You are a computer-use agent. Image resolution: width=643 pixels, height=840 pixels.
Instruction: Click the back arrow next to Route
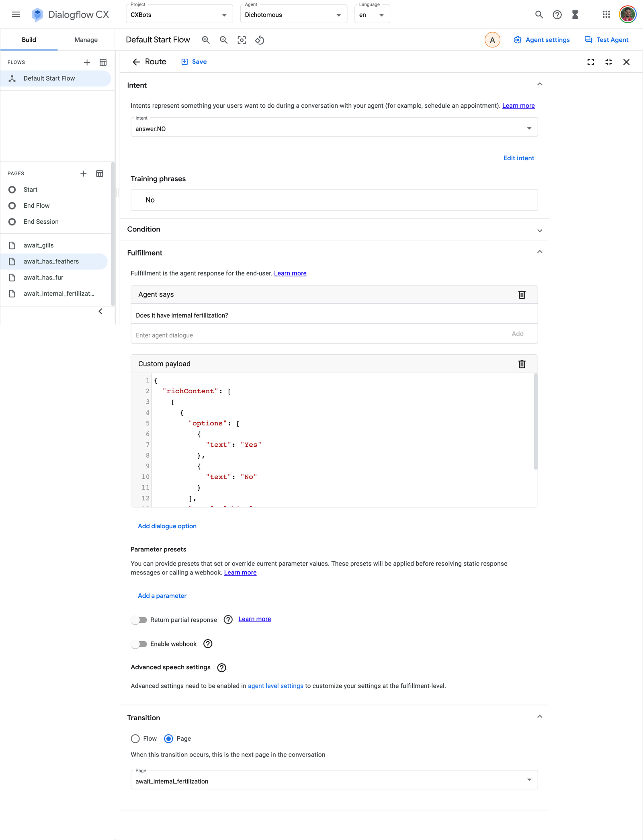(x=136, y=62)
